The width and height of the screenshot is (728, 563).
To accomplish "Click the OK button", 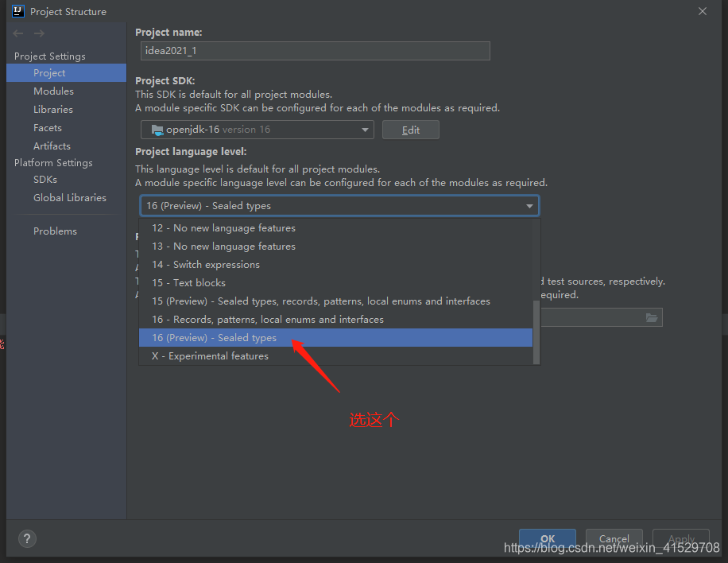I will [x=548, y=539].
